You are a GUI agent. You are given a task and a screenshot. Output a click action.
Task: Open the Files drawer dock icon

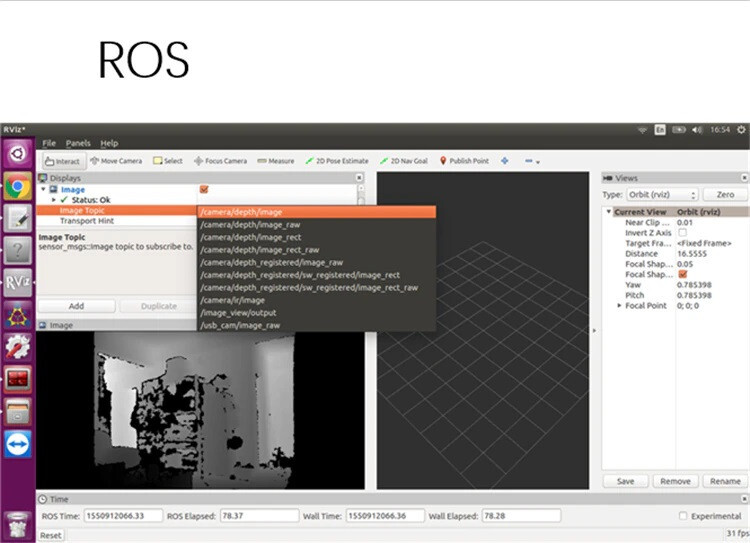click(18, 411)
